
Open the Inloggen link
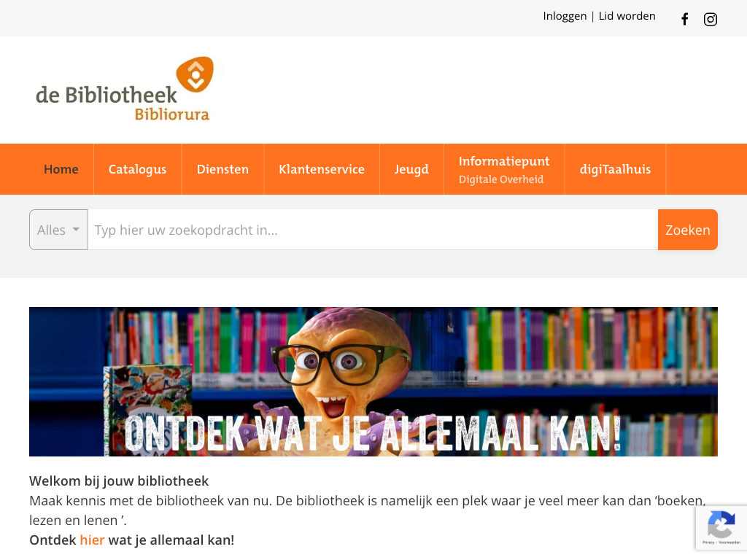565,16
